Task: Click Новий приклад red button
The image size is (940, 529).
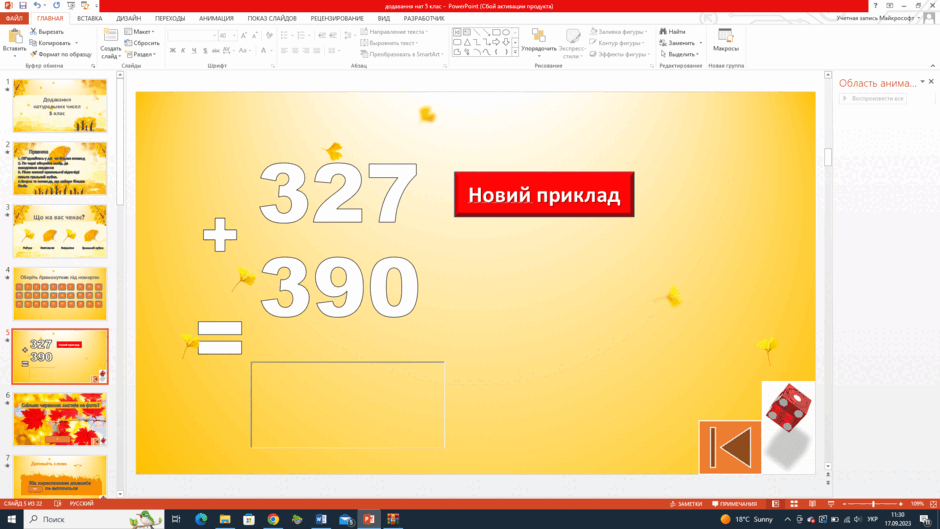Action: [544, 194]
